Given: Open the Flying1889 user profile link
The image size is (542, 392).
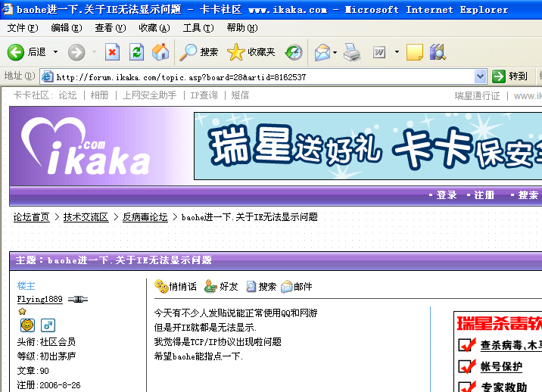Looking at the screenshot, I should point(40,299).
